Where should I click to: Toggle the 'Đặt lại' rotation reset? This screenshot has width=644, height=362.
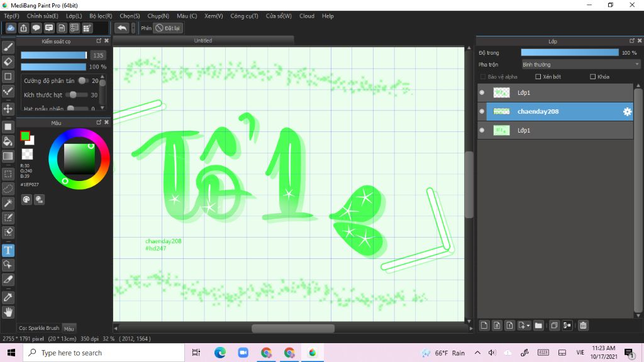(167, 28)
